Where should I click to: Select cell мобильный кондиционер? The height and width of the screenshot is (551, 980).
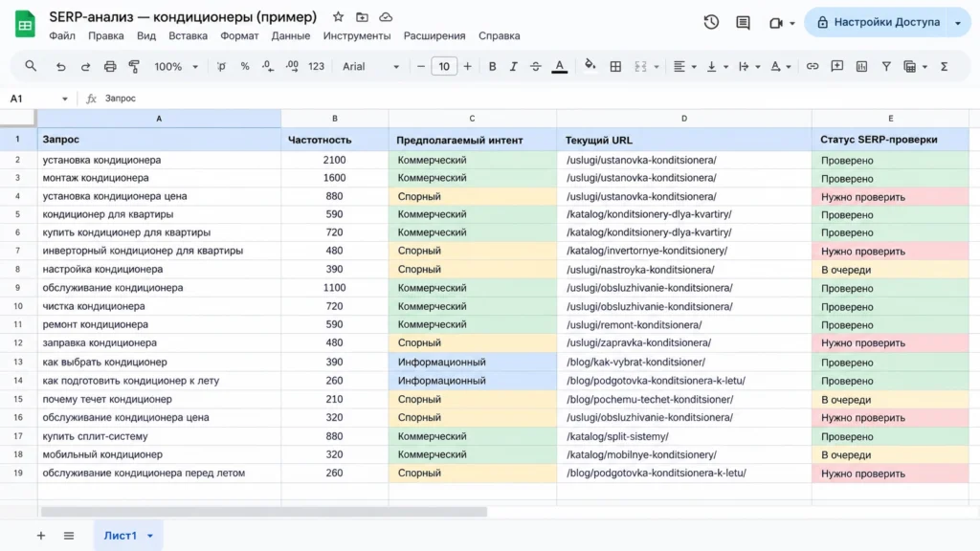point(159,454)
